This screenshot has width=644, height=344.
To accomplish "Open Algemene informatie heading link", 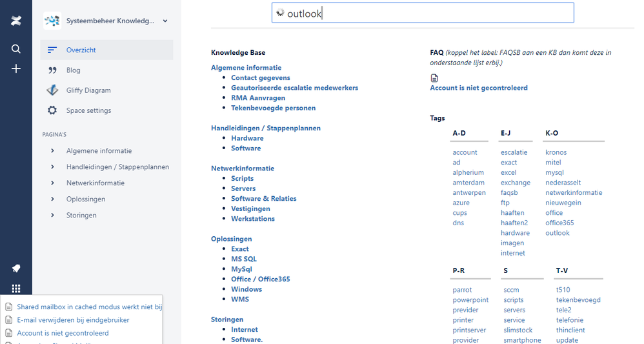I will pyautogui.click(x=246, y=68).
